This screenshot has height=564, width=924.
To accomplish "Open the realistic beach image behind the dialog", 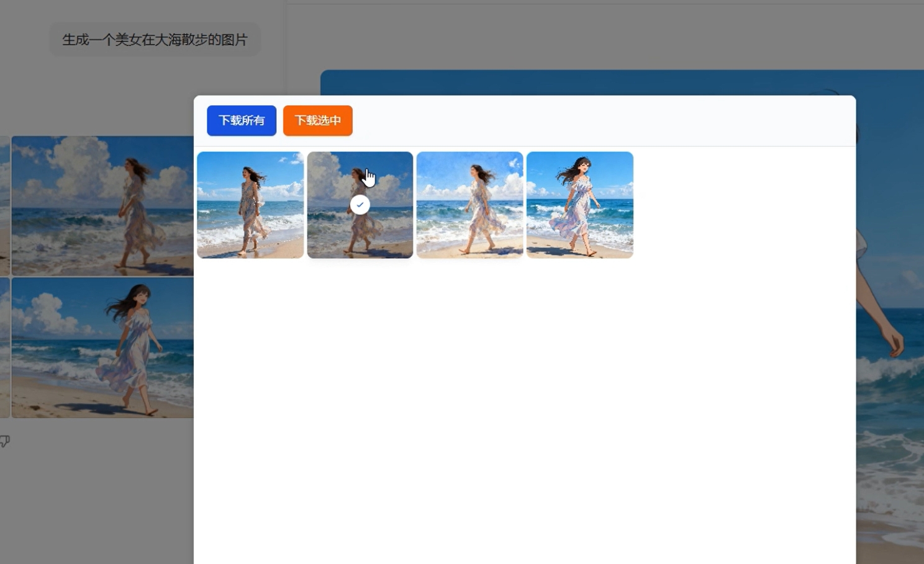I will (102, 205).
